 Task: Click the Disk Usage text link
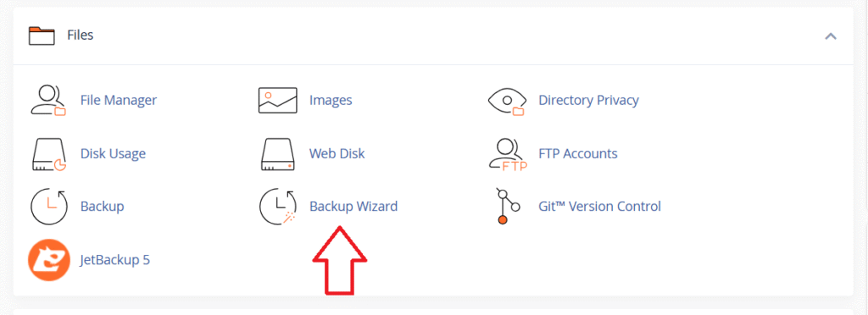tap(113, 153)
